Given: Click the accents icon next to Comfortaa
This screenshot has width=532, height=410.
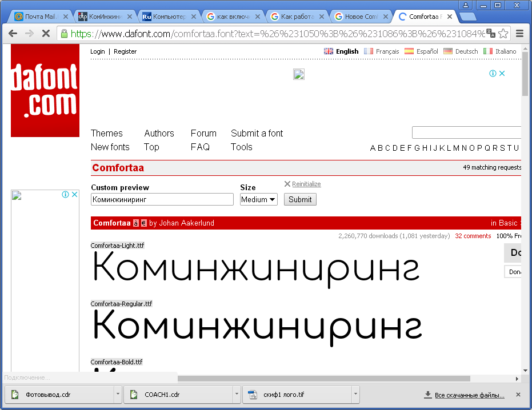Looking at the screenshot, I should tap(136, 223).
